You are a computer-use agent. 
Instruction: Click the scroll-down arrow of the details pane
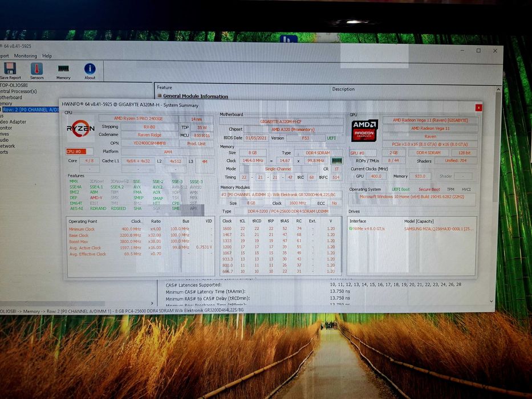492,302
